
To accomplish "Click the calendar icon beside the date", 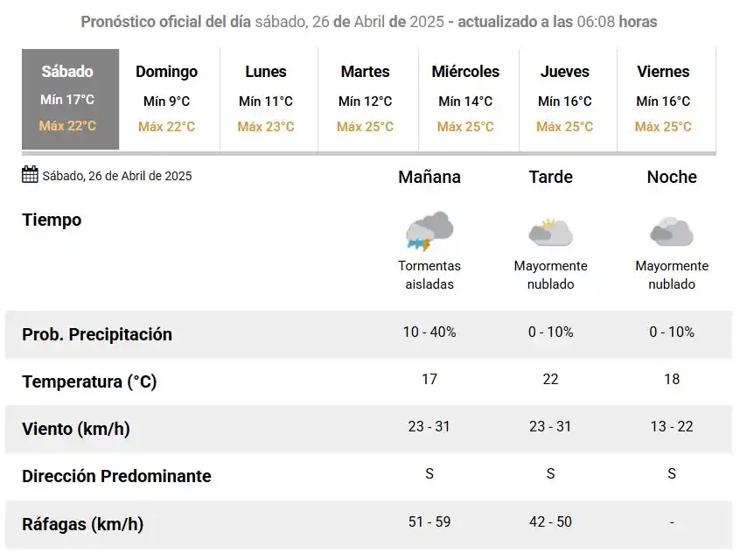I will click(30, 175).
